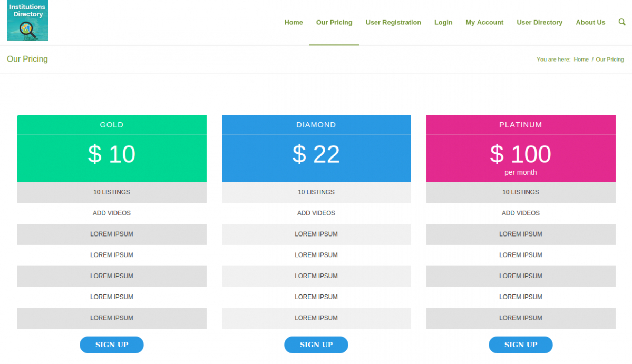Click 10 Listings in the Diamond column
Screen dimensions: 632x364
[316, 192]
